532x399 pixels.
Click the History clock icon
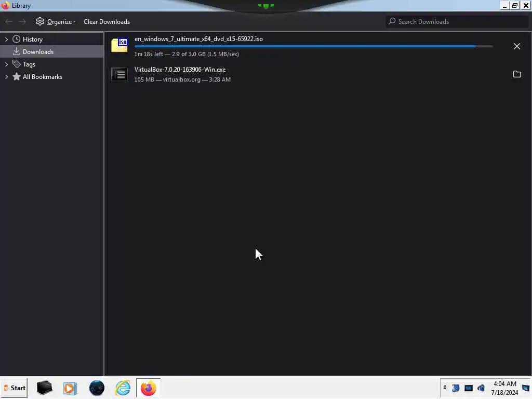(x=16, y=39)
